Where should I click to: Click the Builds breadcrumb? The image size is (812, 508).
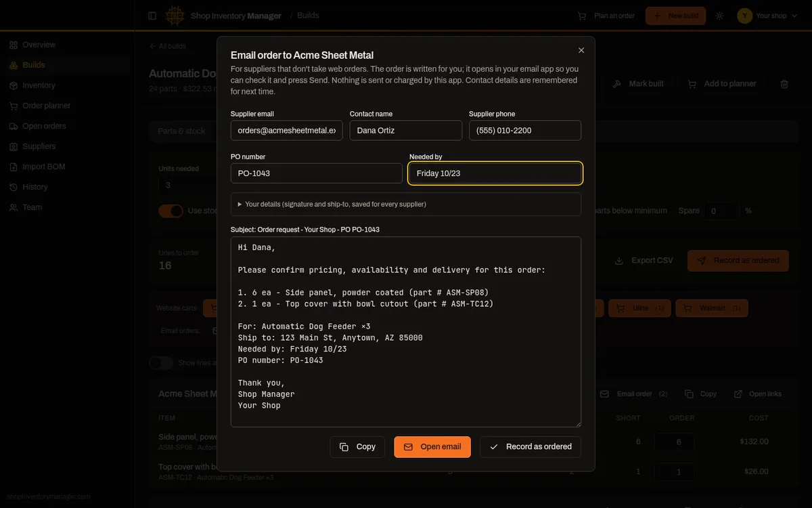pyautogui.click(x=308, y=16)
